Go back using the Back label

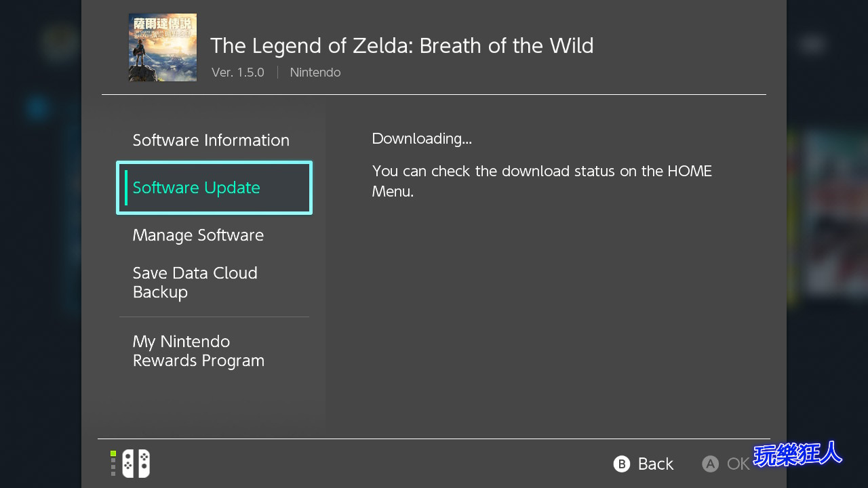tap(656, 464)
